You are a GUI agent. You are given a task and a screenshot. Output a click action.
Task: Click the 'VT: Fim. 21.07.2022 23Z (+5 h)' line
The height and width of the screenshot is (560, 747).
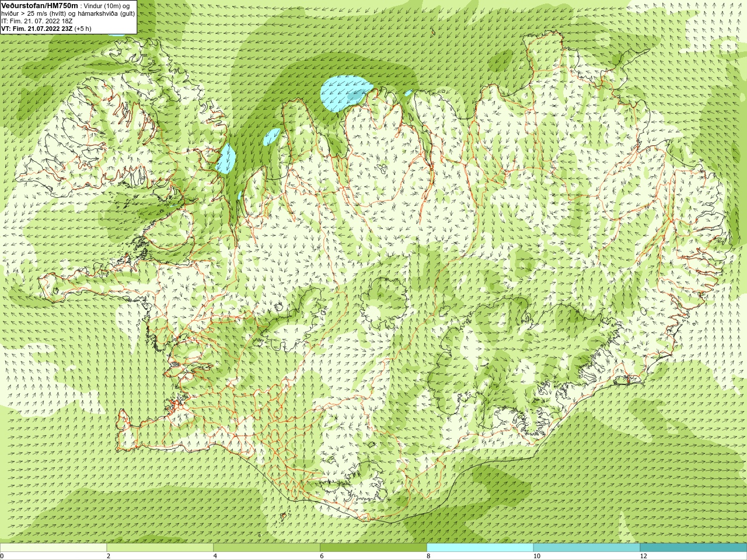pos(46,29)
